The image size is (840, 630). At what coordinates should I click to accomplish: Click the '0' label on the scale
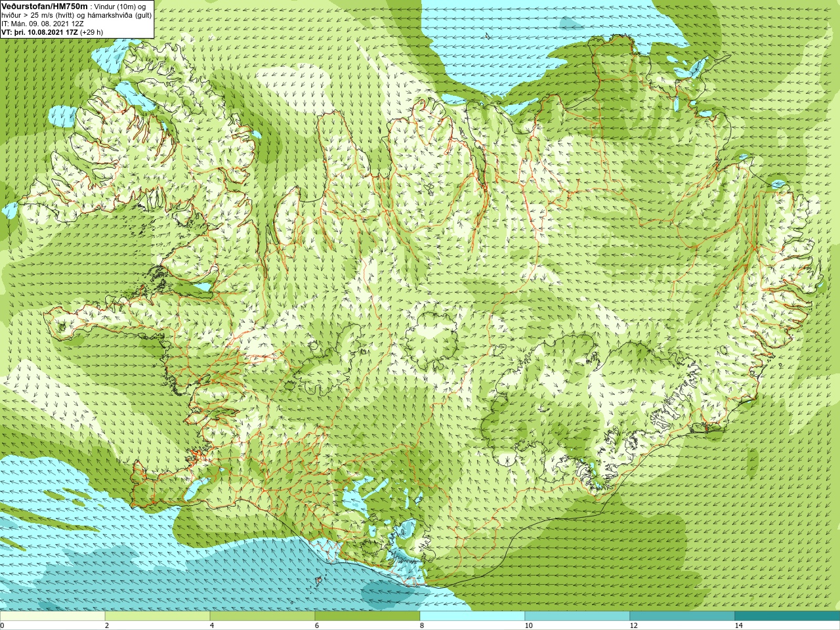click(2, 625)
